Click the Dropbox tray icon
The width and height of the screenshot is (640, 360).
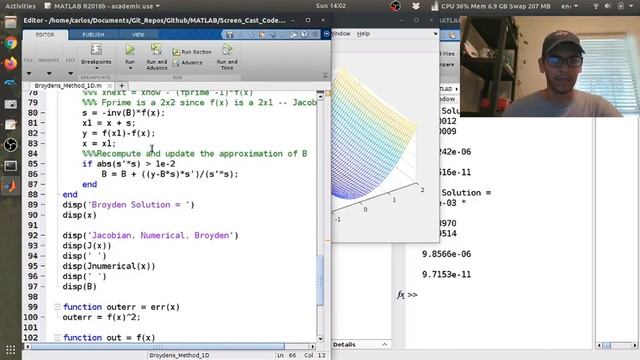(x=416, y=6)
